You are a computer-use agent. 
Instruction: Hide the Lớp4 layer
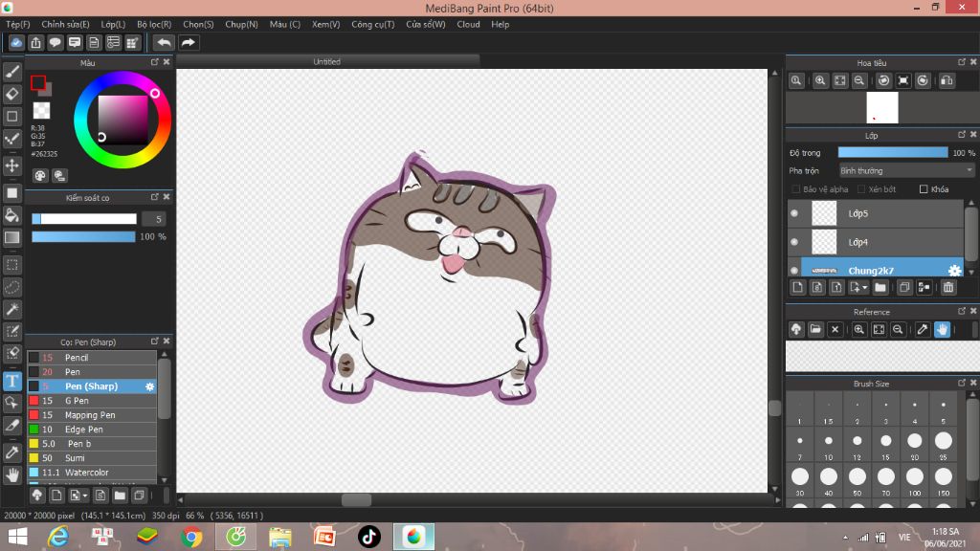point(794,242)
